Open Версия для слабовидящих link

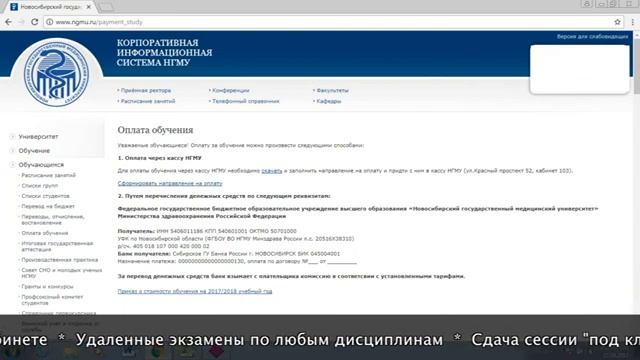click(592, 37)
